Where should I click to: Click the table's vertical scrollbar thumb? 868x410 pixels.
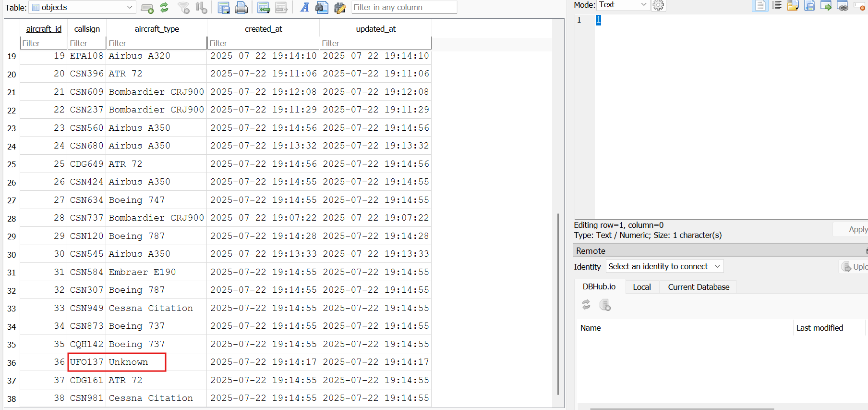point(558,304)
